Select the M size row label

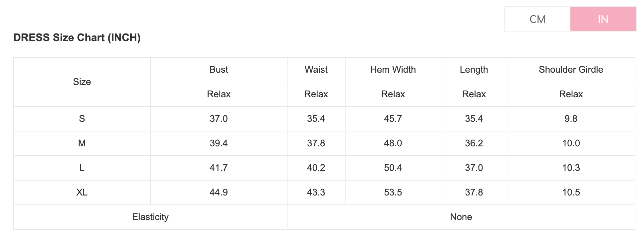(x=82, y=143)
